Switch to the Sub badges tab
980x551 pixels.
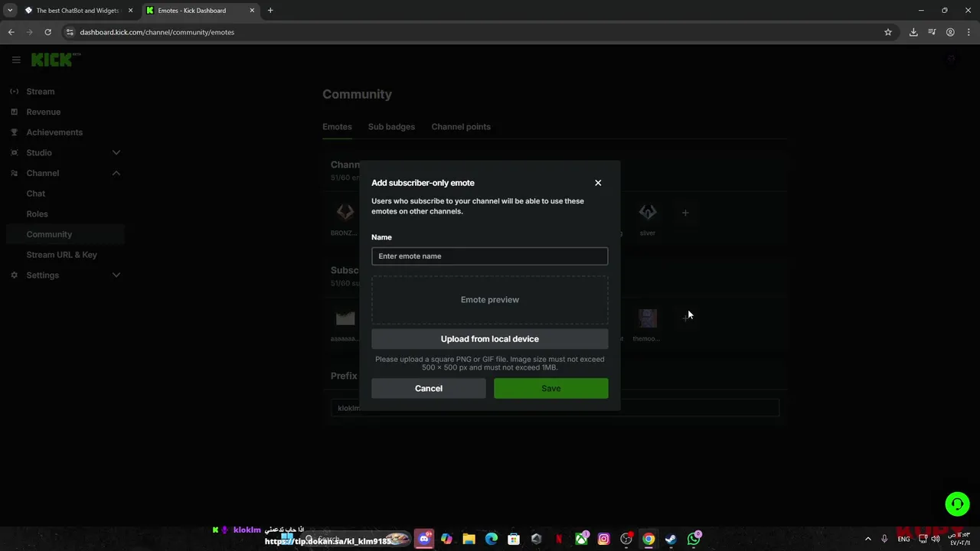coord(391,127)
